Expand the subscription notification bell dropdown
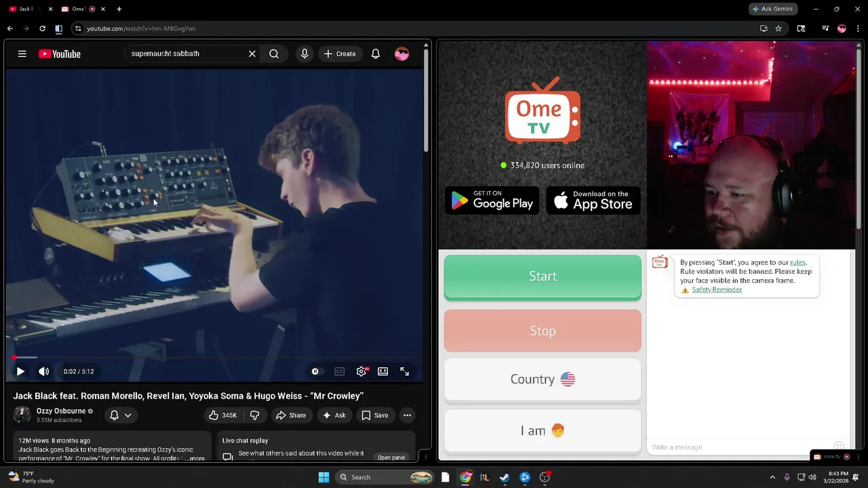This screenshot has width=868, height=488. click(120, 415)
